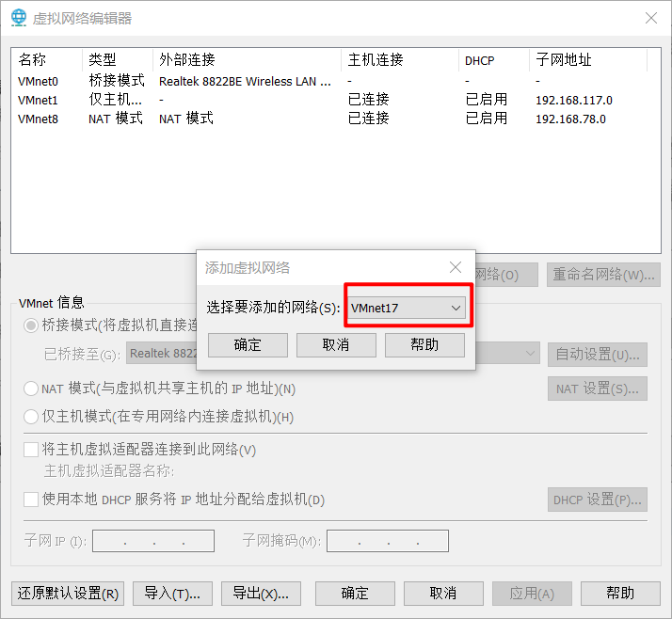672x619 pixels.
Task: Click 确定 in the add network dialog
Action: coord(248,345)
